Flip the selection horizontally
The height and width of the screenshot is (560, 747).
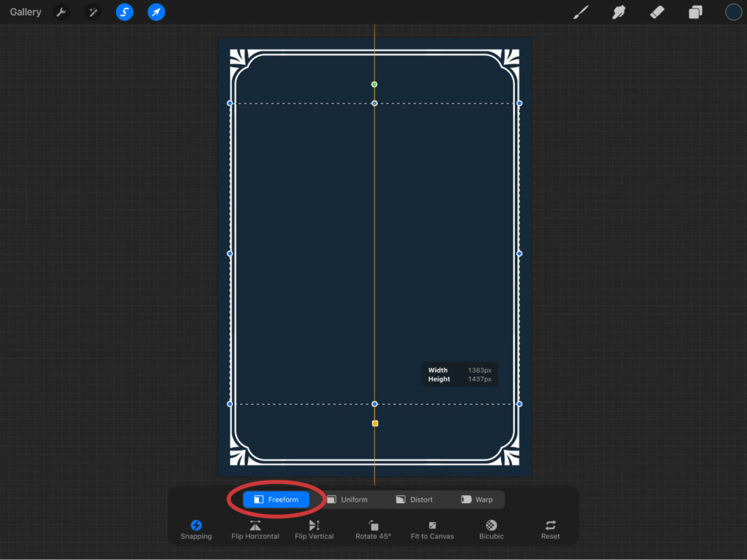(255, 529)
